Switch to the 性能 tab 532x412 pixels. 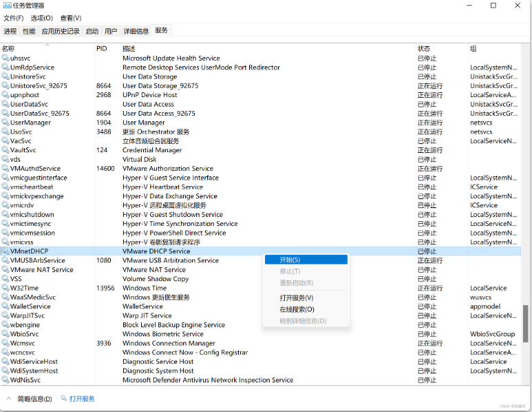29,31
